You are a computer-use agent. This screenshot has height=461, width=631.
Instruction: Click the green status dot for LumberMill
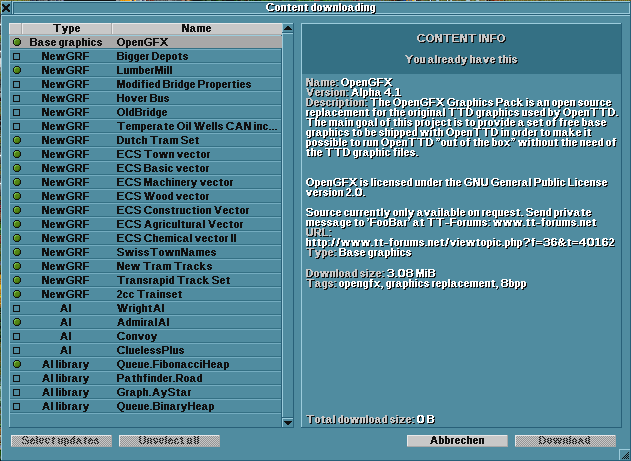(17, 70)
